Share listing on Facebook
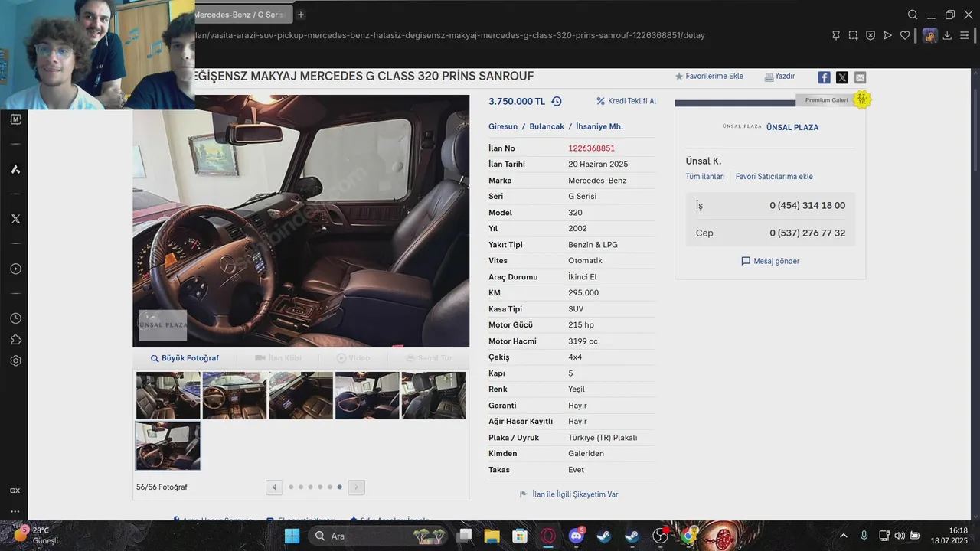Viewport: 980px width, 551px height. (824, 77)
